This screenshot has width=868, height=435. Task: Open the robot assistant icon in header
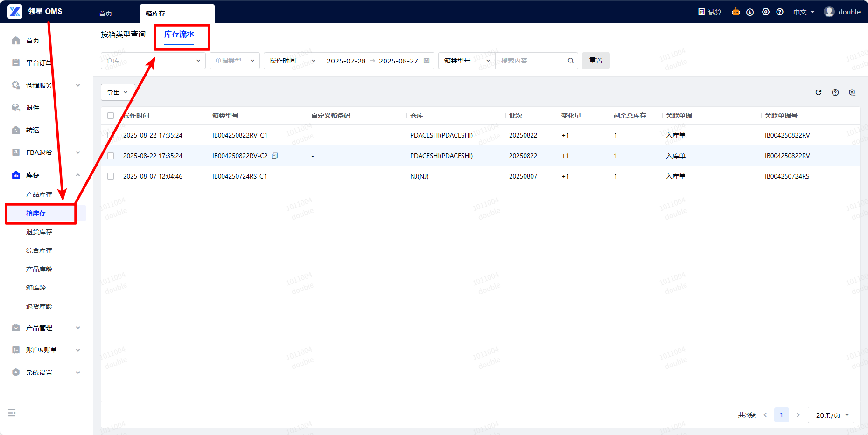click(x=736, y=12)
